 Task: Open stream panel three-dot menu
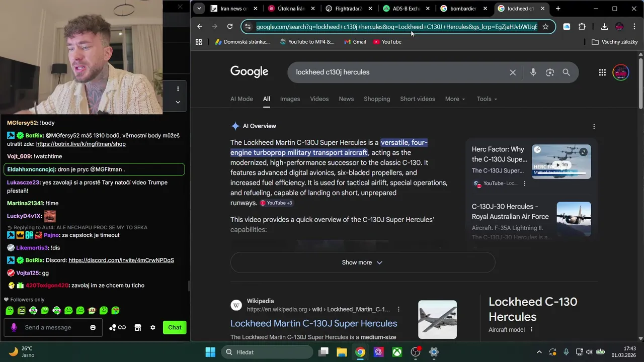click(178, 89)
